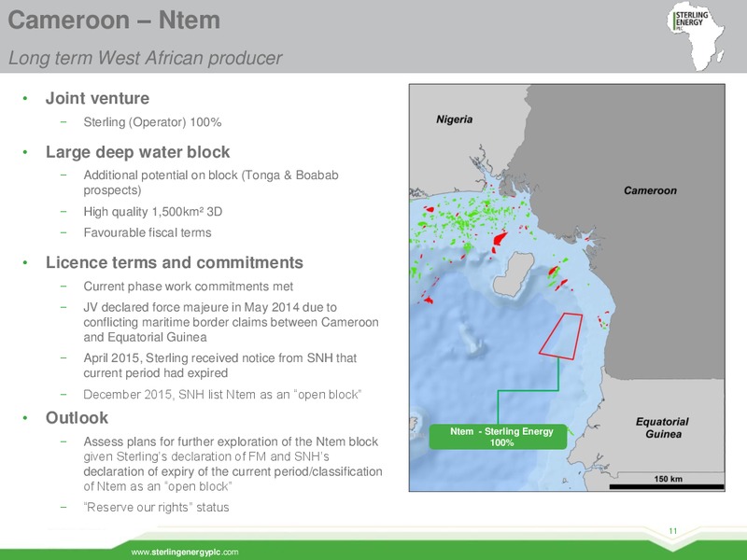Click the 'Equatorial Guinea' map label
The width and height of the screenshot is (747, 560).
pyautogui.click(x=663, y=427)
